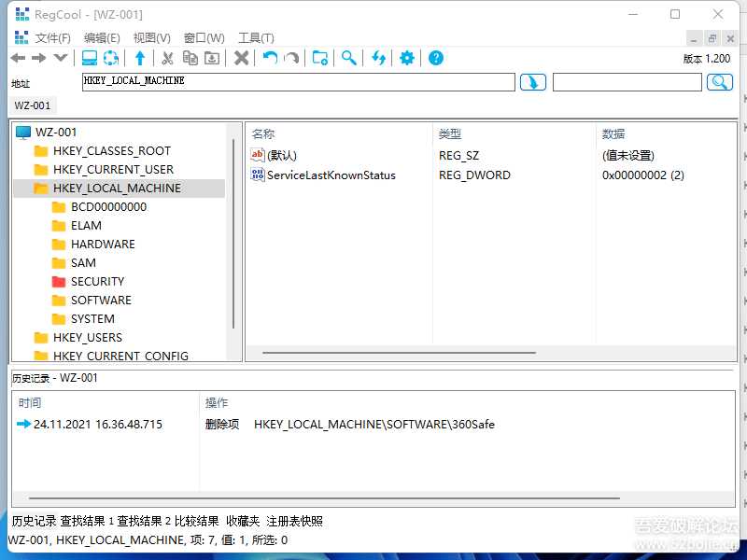Open help using the question mark icon

click(x=435, y=58)
